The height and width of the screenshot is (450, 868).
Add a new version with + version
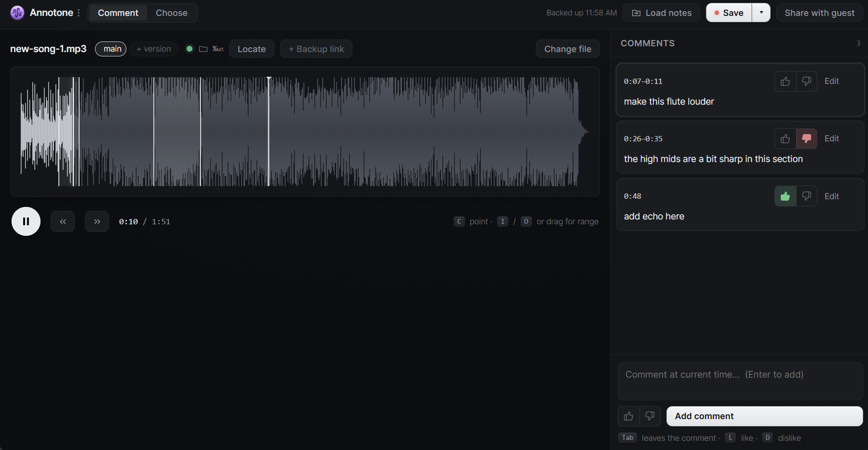[x=154, y=49]
